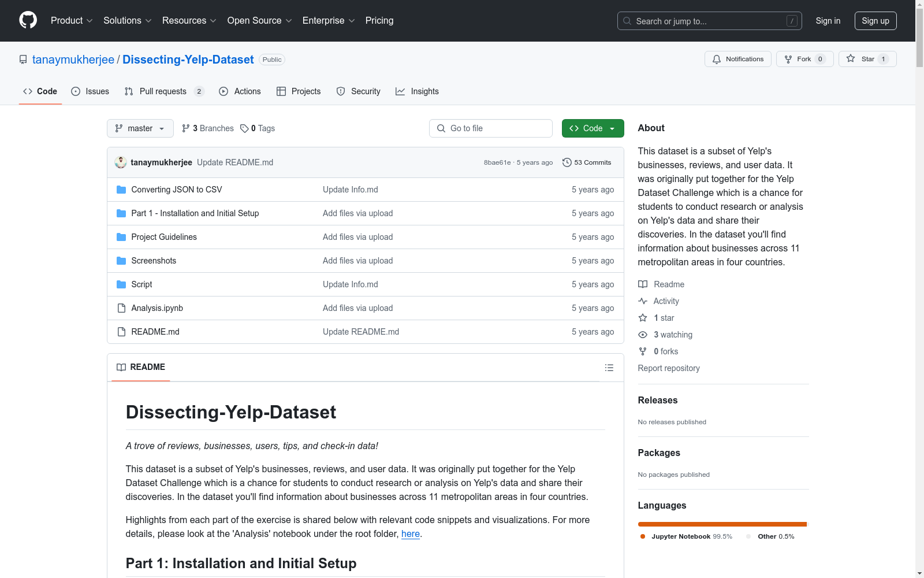This screenshot has height=578, width=924.
Task: Click the README.md file icon
Action: click(x=121, y=332)
